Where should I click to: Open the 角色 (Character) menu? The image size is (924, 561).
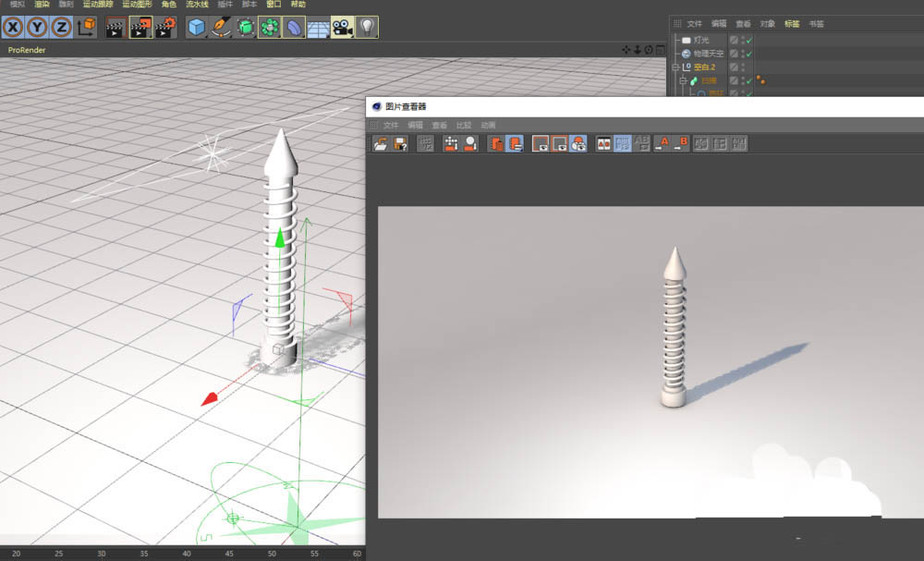[x=169, y=4]
